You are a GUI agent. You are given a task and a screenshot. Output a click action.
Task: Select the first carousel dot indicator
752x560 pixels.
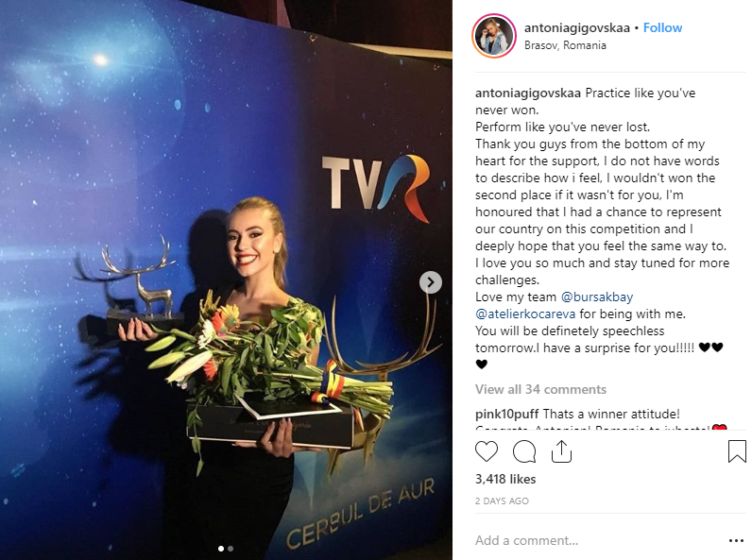click(x=221, y=549)
